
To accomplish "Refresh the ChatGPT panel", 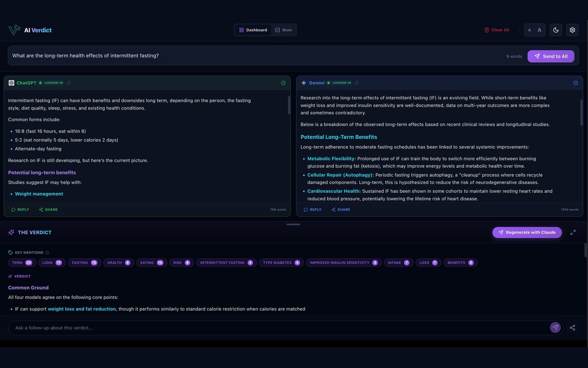I will tap(69, 83).
